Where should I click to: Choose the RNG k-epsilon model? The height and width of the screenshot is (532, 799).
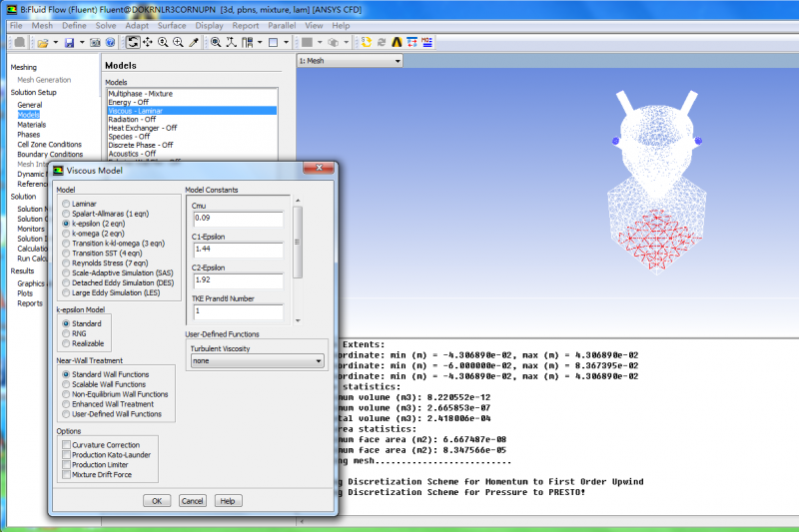click(x=66, y=333)
